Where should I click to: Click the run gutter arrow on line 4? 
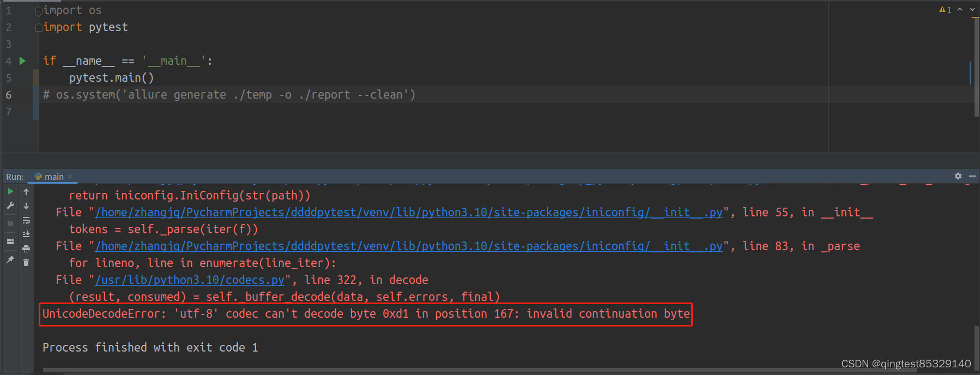click(x=22, y=61)
